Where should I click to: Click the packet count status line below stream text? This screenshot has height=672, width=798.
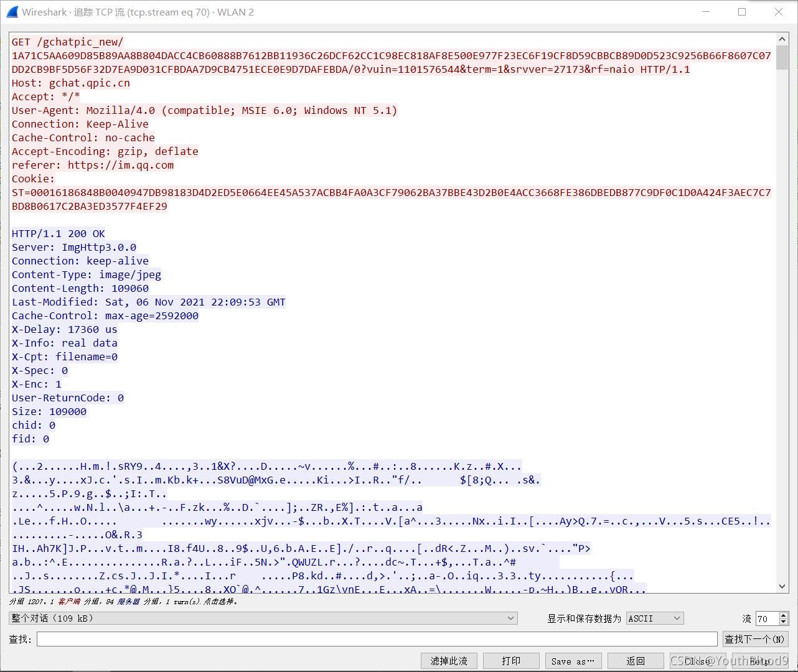pos(123,602)
